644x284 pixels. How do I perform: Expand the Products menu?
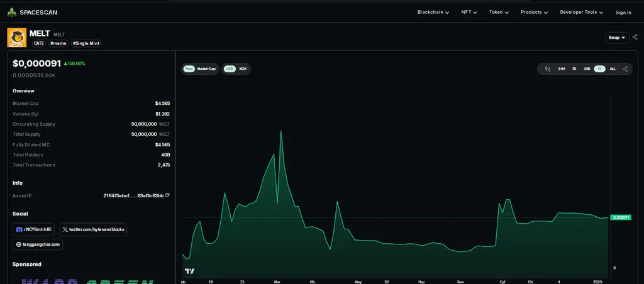pos(535,13)
